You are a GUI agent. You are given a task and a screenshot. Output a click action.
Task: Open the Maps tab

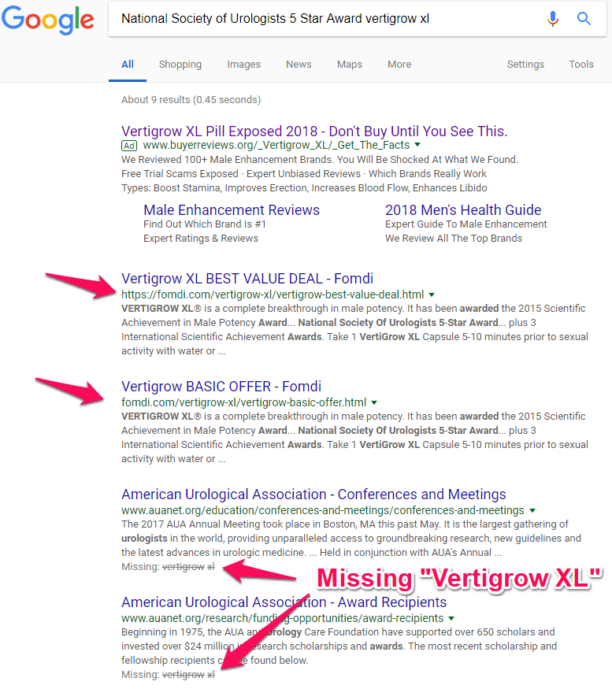(350, 65)
